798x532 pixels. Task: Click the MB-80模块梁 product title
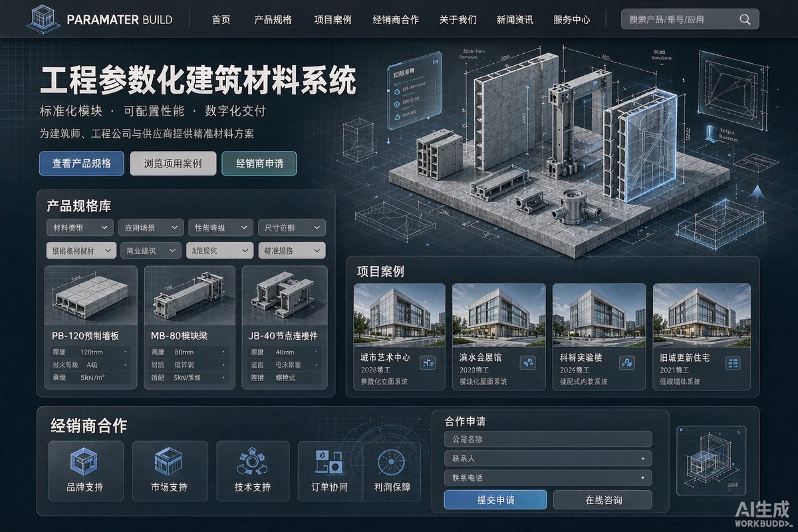click(180, 336)
